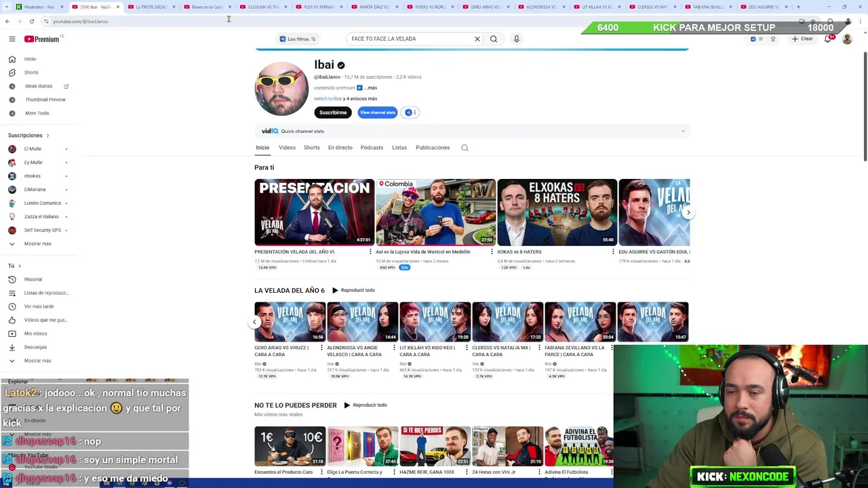The height and width of the screenshot is (488, 868).
Task: Show previous videos in La Velada row
Action: click(255, 323)
